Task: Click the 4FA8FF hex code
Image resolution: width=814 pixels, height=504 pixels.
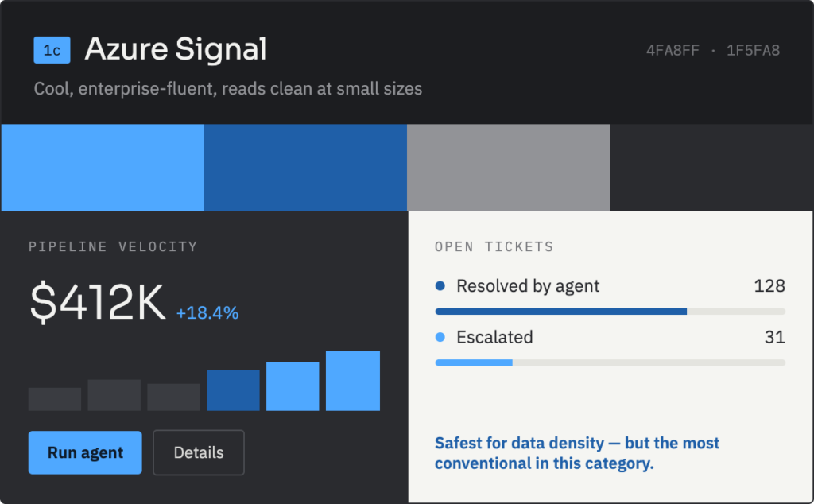Action: (673, 50)
